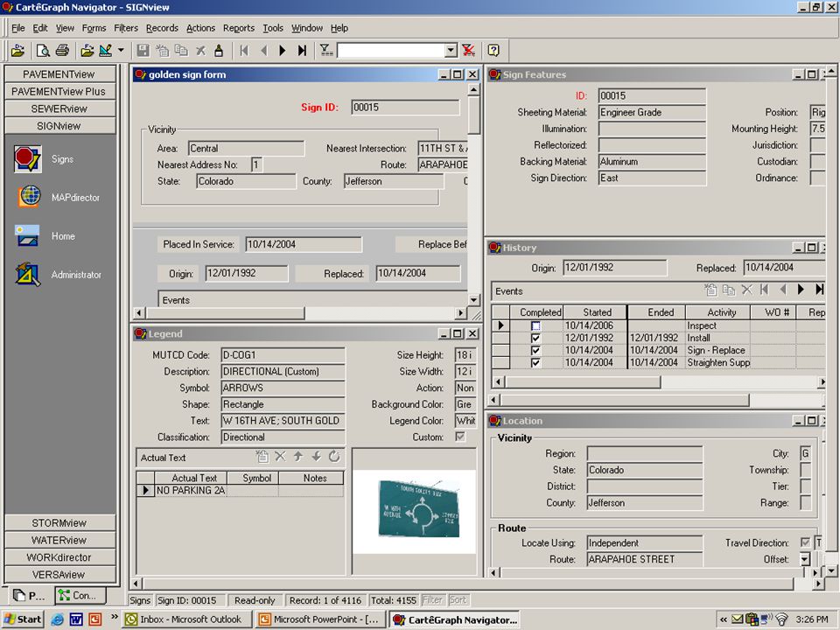Open dropdown arrow next to form design icon
840x630 pixels.
121,51
